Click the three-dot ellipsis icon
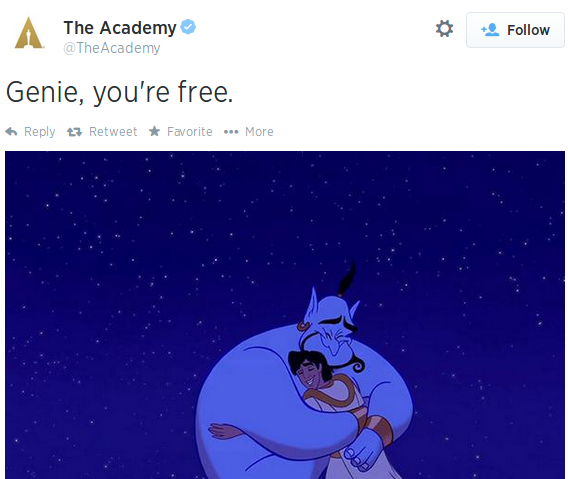 point(231,132)
